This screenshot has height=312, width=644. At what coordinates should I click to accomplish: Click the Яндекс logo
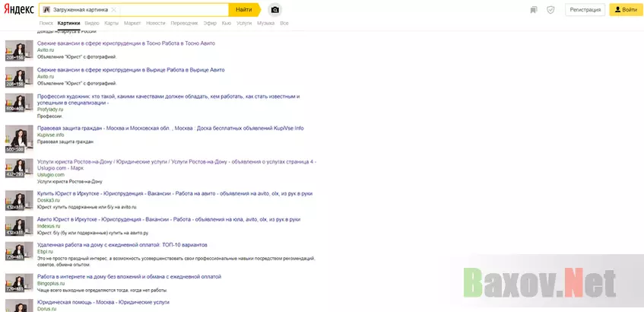[x=19, y=9]
